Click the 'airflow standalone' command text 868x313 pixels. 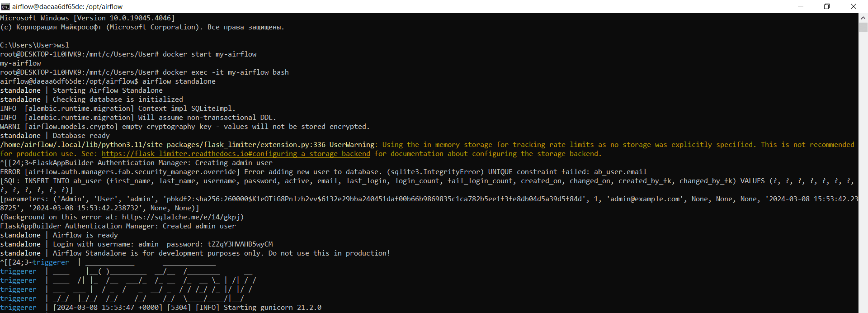[x=179, y=81]
